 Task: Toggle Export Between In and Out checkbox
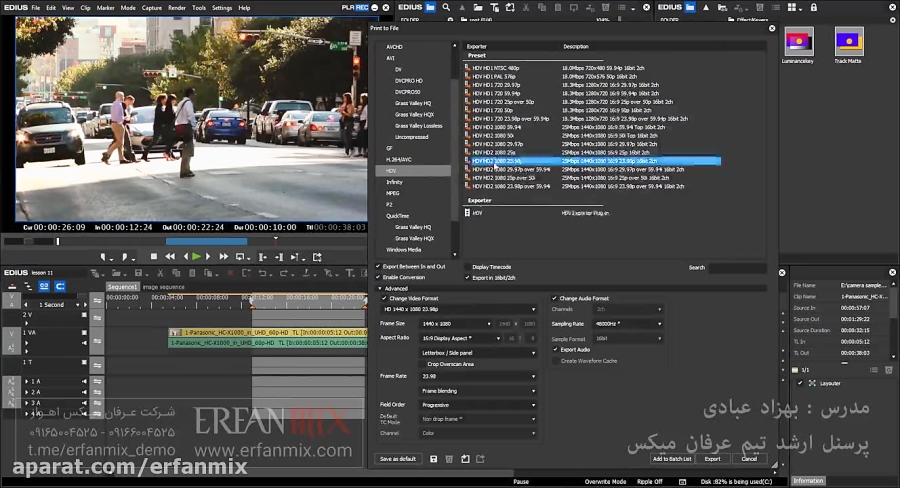coord(378,267)
